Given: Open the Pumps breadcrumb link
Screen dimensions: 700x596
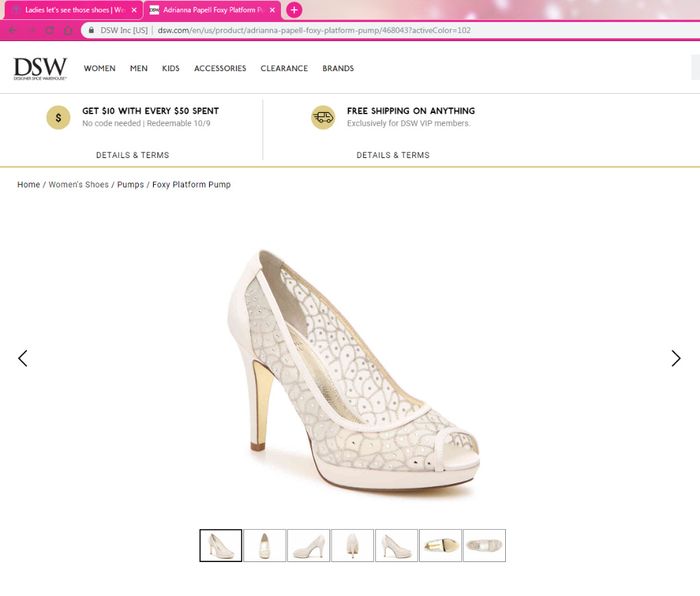Looking at the screenshot, I should [130, 185].
